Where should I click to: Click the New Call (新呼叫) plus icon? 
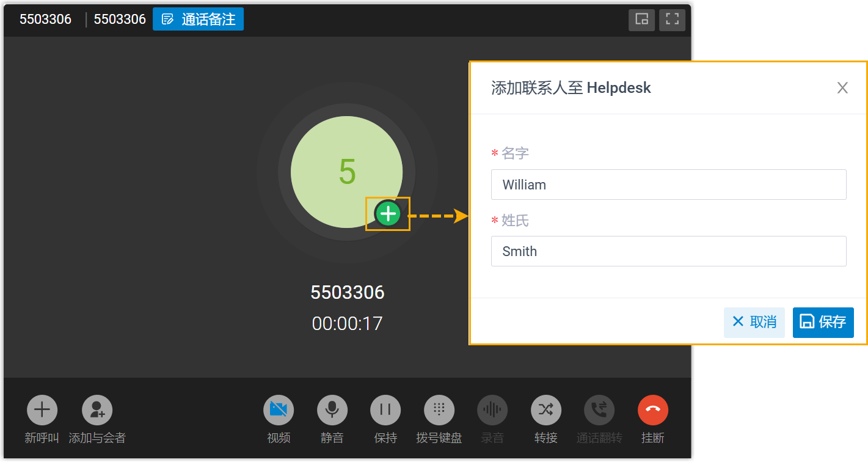pyautogui.click(x=42, y=410)
